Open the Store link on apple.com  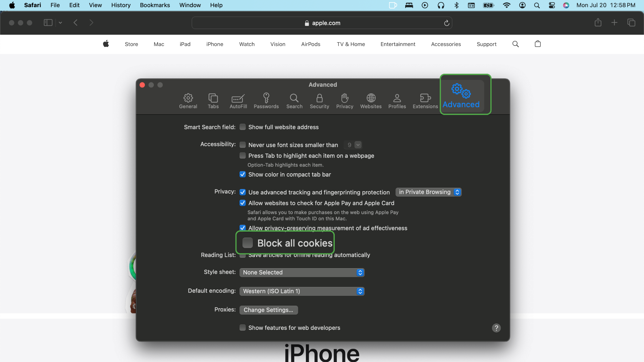tap(131, 44)
